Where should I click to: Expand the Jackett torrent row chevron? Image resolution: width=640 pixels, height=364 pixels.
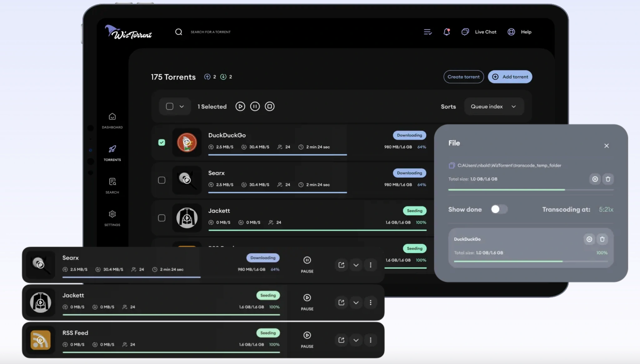pos(356,303)
